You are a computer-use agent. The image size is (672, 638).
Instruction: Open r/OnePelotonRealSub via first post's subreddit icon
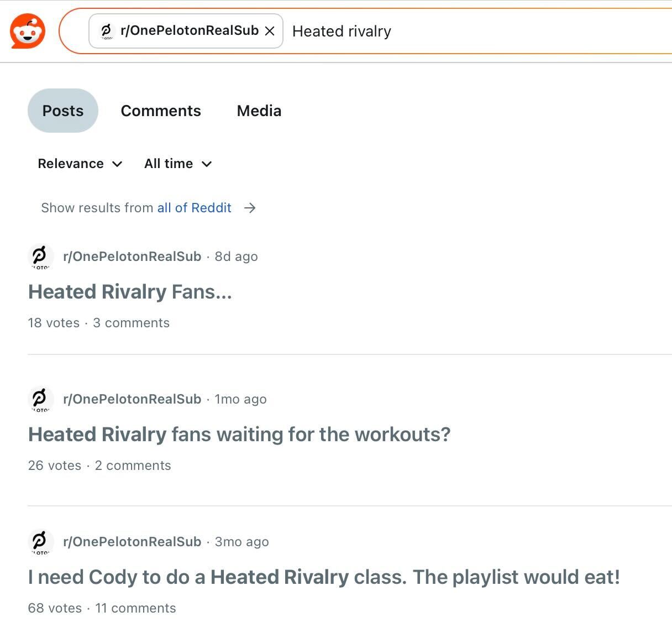39,256
